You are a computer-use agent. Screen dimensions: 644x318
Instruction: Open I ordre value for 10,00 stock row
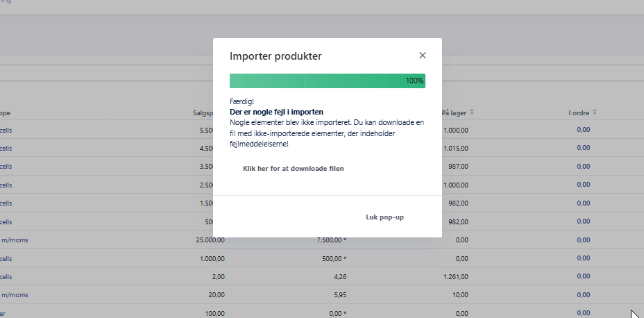583,294
